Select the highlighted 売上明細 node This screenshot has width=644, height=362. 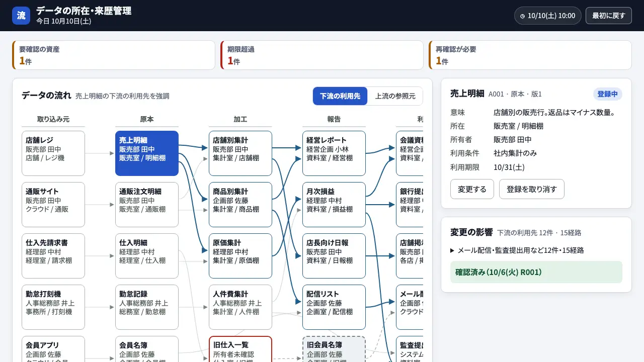[147, 153]
